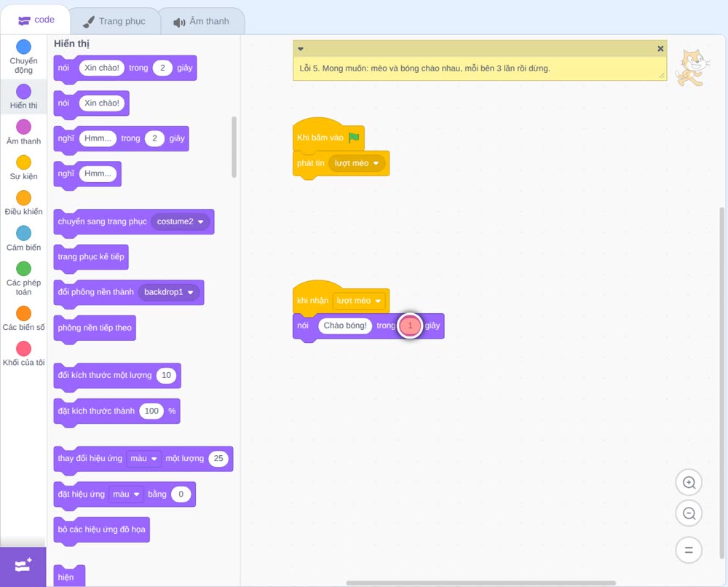Open the Sự kiện block category
The image size is (728, 587).
click(x=24, y=168)
